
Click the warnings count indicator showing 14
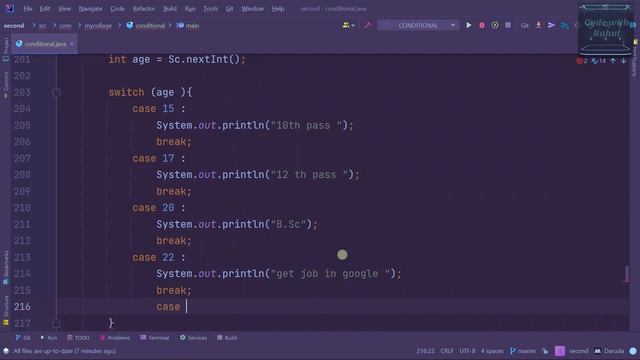(599, 61)
